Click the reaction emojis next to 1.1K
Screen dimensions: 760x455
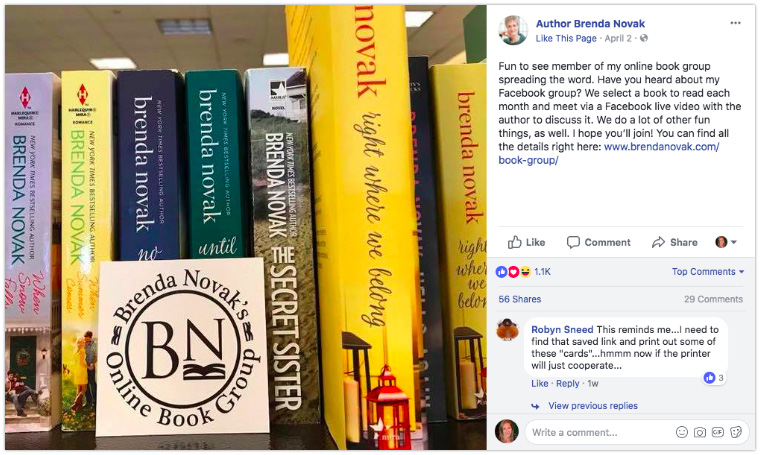pyautogui.click(x=513, y=272)
